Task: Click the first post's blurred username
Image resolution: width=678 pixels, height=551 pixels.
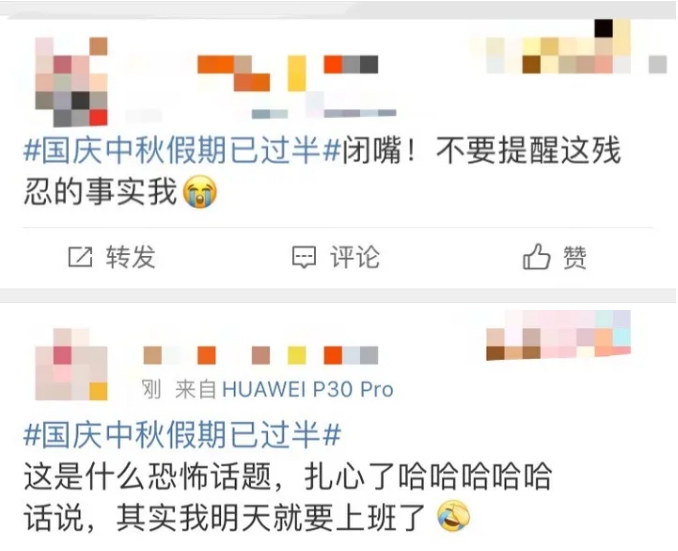Action: point(288,73)
